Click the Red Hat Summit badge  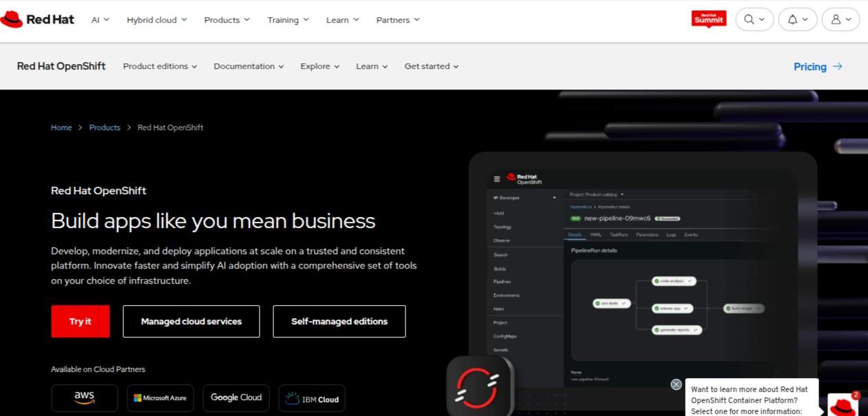pos(709,19)
